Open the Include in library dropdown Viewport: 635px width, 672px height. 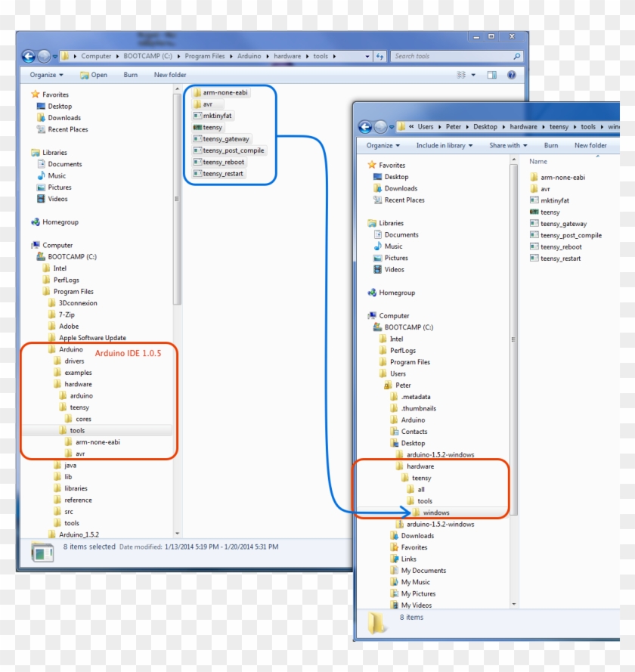point(444,145)
